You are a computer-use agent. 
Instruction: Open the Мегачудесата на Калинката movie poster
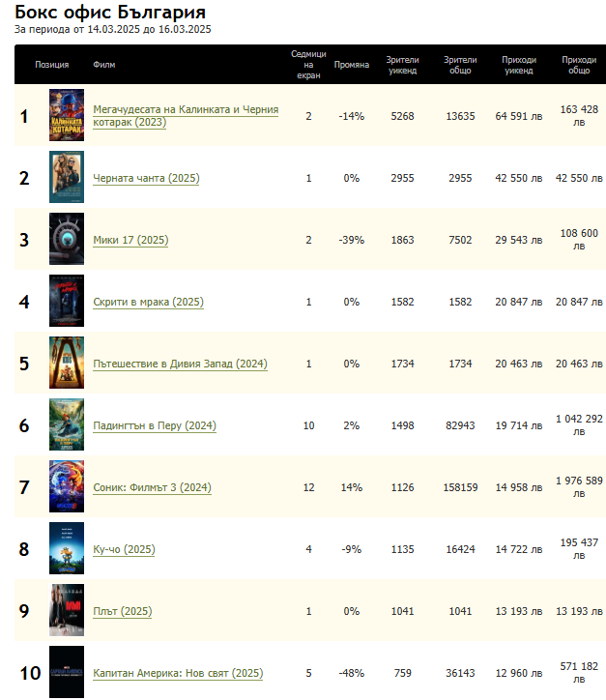point(67,116)
